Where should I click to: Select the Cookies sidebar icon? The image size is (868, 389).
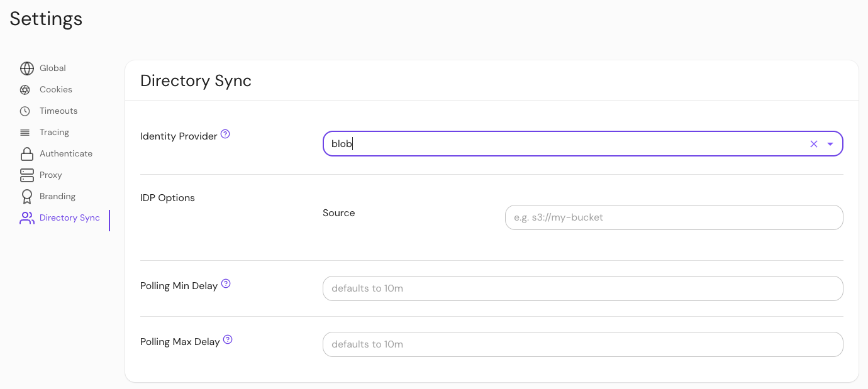point(26,89)
